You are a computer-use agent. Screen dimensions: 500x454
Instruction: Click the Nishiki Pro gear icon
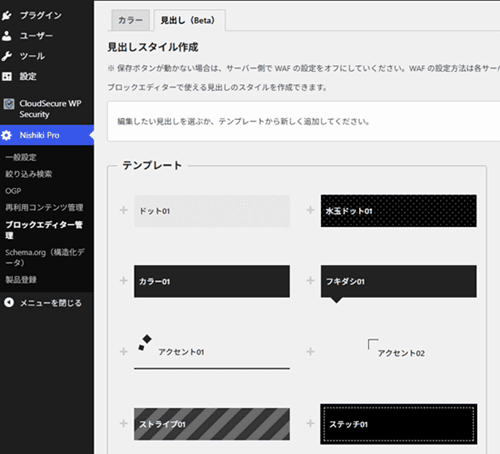[7, 135]
